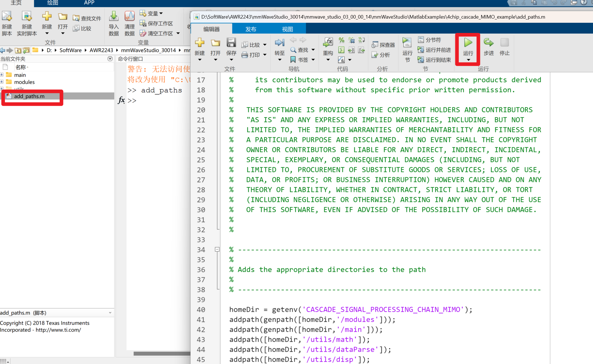This screenshot has height=364, width=593.
Task: Click the Stop (停止) icon
Action: [x=504, y=43]
